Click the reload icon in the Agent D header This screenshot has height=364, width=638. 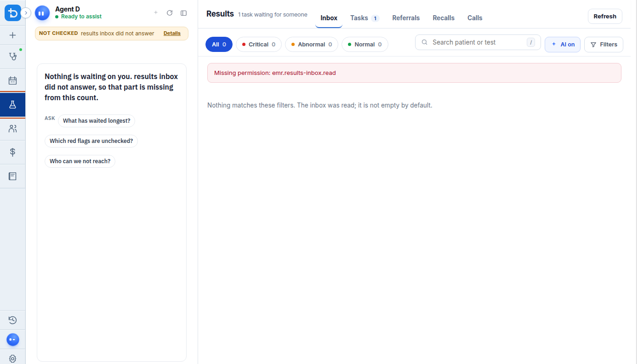170,13
